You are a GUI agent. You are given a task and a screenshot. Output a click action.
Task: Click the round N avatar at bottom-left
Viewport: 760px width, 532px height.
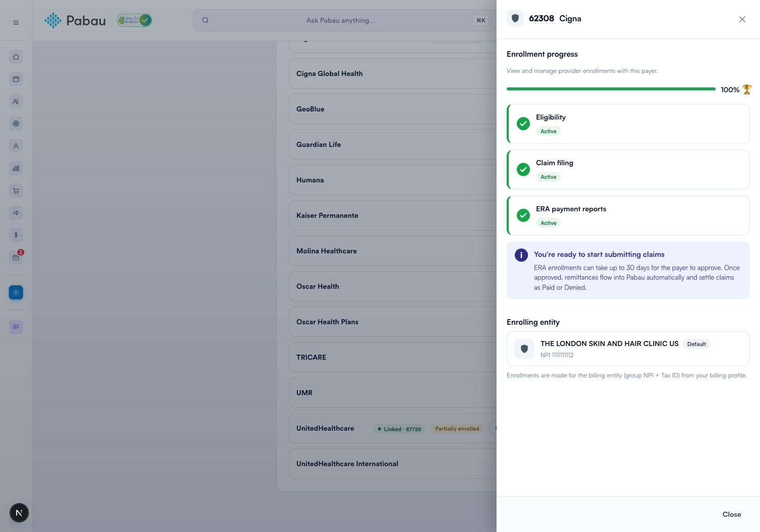19,513
